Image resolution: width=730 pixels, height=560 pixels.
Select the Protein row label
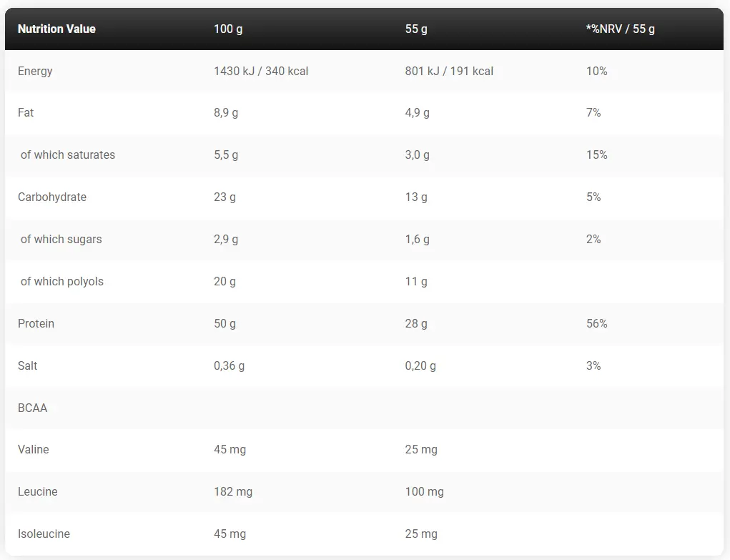coord(36,323)
